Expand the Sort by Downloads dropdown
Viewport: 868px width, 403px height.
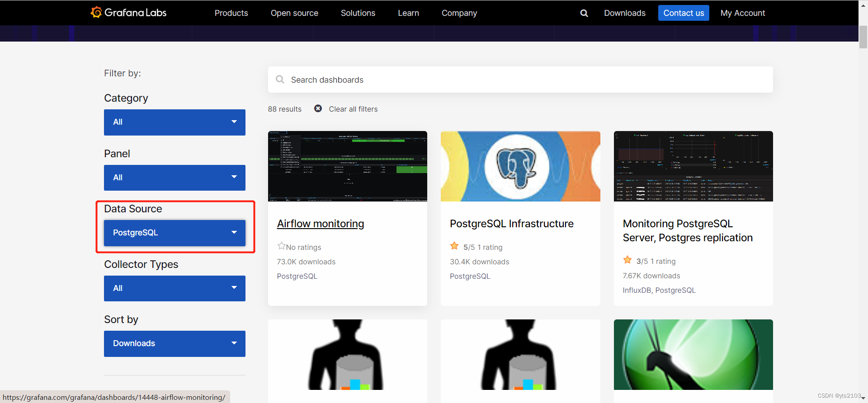click(x=175, y=343)
